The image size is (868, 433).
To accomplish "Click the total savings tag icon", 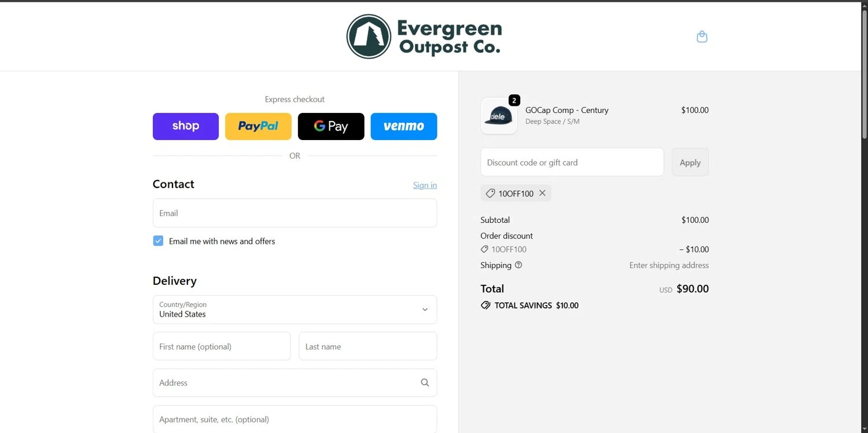I will point(486,305).
